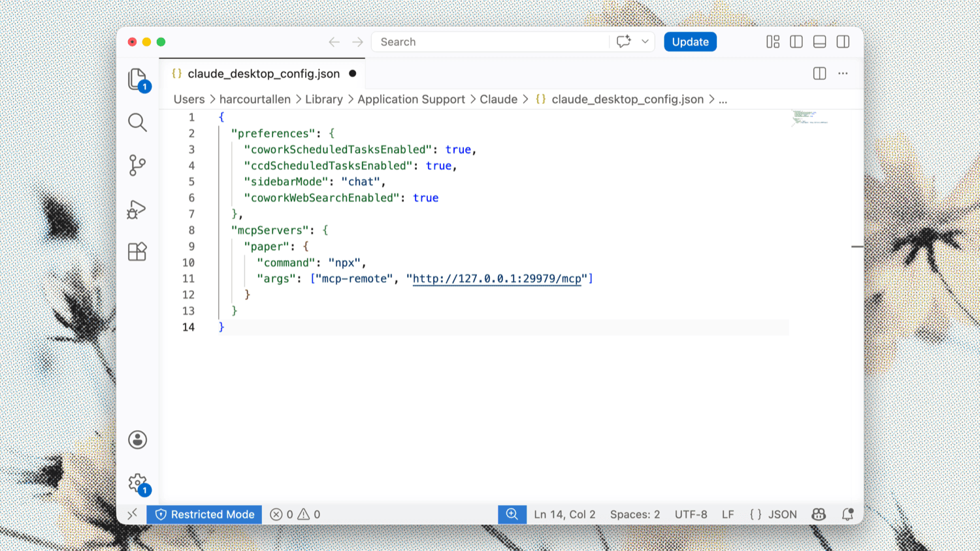980x551 pixels.
Task: Click the overview ruler cursor marker
Action: coord(857,246)
